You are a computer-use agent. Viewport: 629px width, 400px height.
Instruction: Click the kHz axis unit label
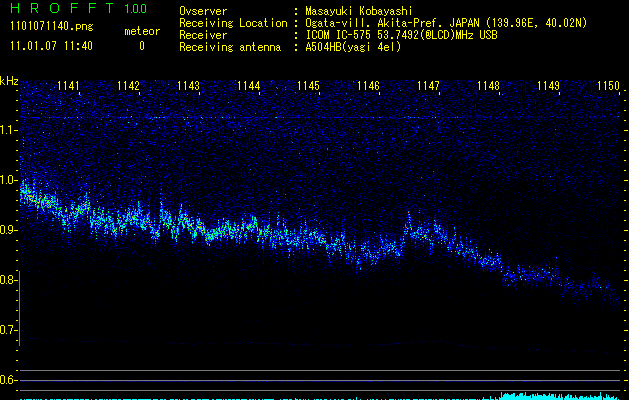(x=9, y=81)
